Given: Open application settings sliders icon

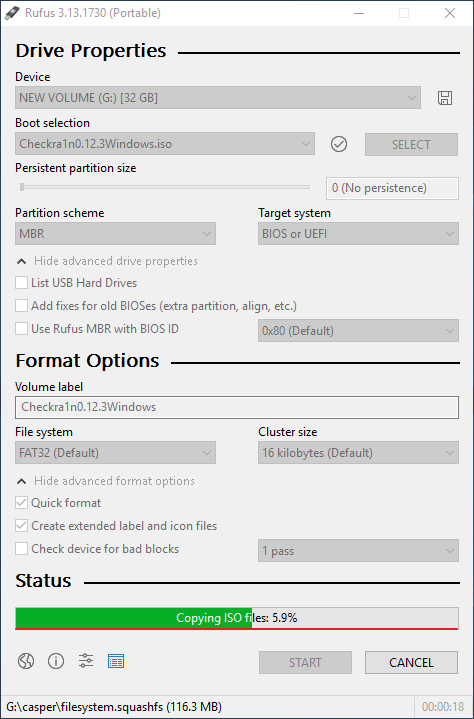Looking at the screenshot, I should pos(86,661).
